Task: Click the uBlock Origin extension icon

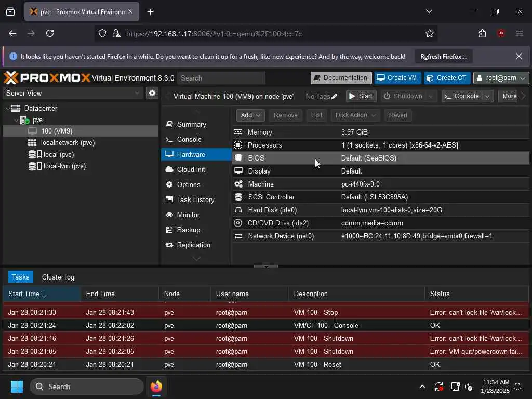Action: [501, 33]
